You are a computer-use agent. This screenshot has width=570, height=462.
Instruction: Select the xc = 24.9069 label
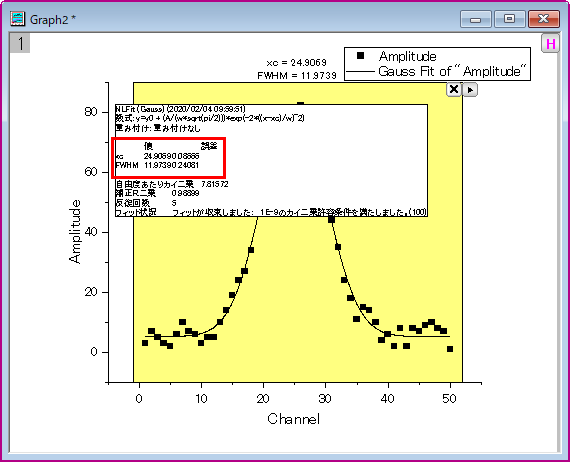(x=296, y=63)
